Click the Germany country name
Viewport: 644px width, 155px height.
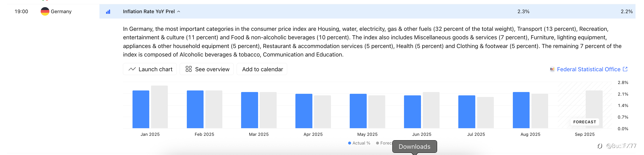coord(61,11)
